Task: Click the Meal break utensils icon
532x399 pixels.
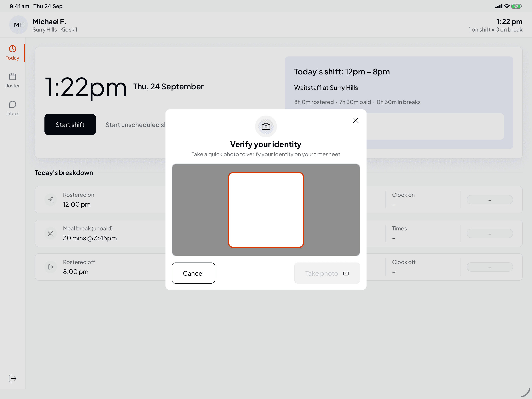Action: click(x=50, y=233)
